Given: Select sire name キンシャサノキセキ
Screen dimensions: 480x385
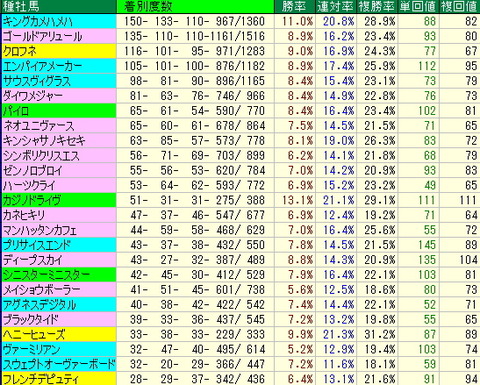Looking at the screenshot, I should (44, 141).
